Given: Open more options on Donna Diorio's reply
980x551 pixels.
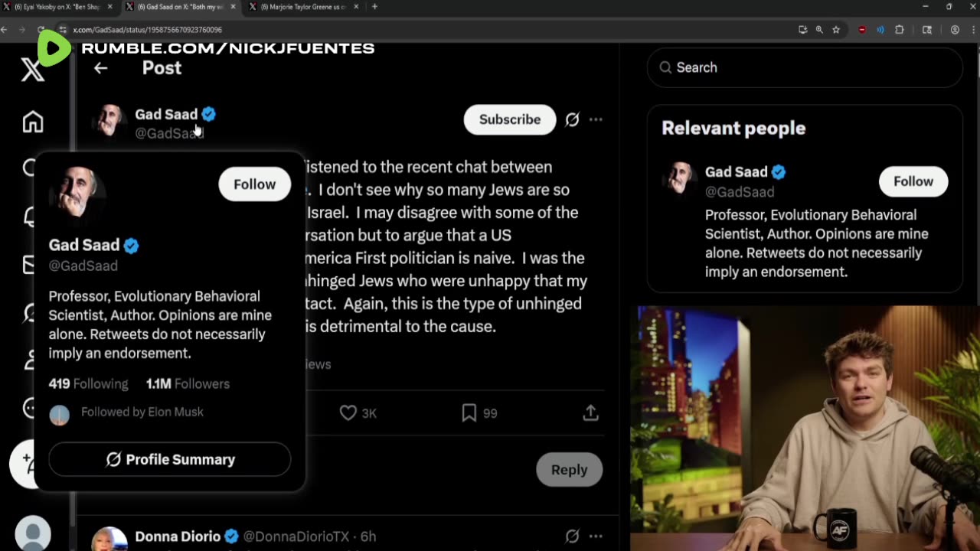Looking at the screenshot, I should click(596, 536).
